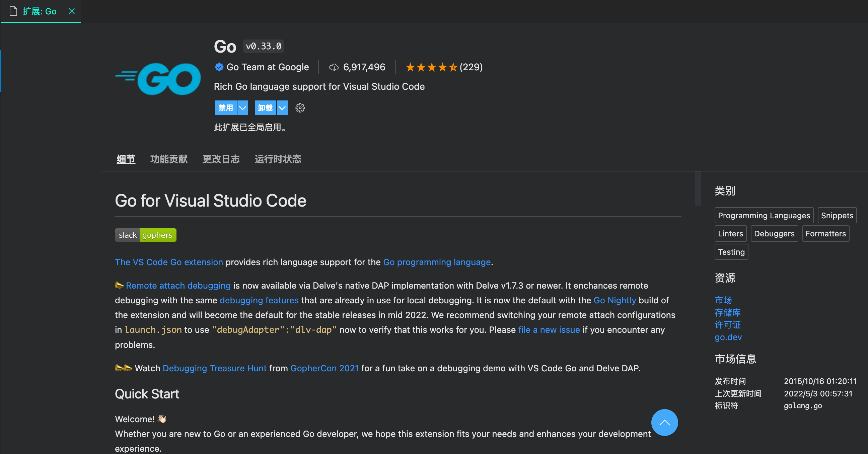The image size is (868, 454).
Task: Click the scroll-to-top round arrow button
Action: (x=664, y=423)
